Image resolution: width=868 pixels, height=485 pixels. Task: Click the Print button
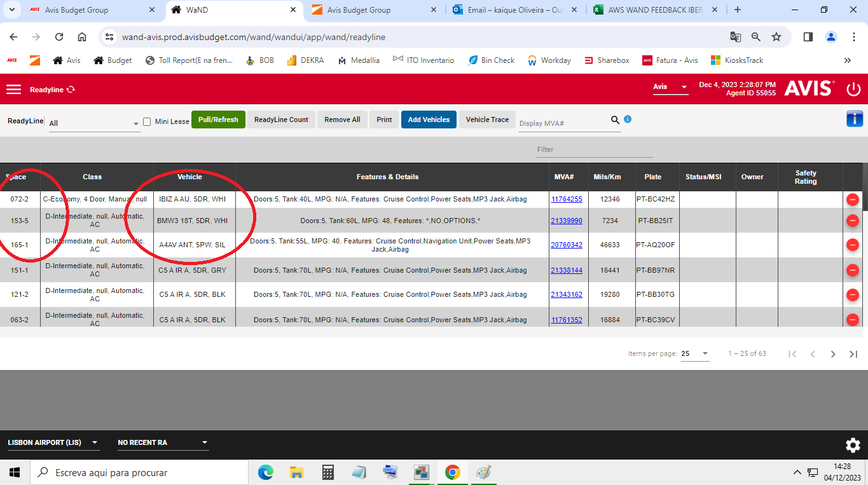384,120
